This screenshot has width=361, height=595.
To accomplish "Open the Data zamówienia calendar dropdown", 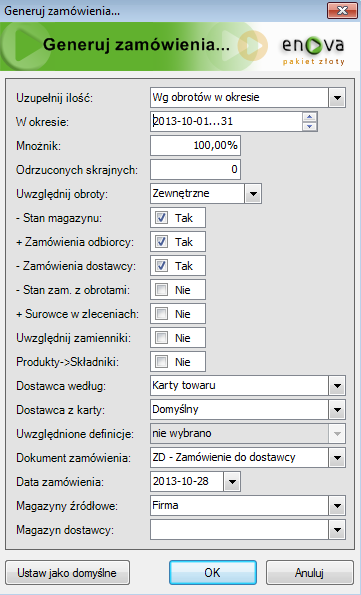I will [232, 482].
